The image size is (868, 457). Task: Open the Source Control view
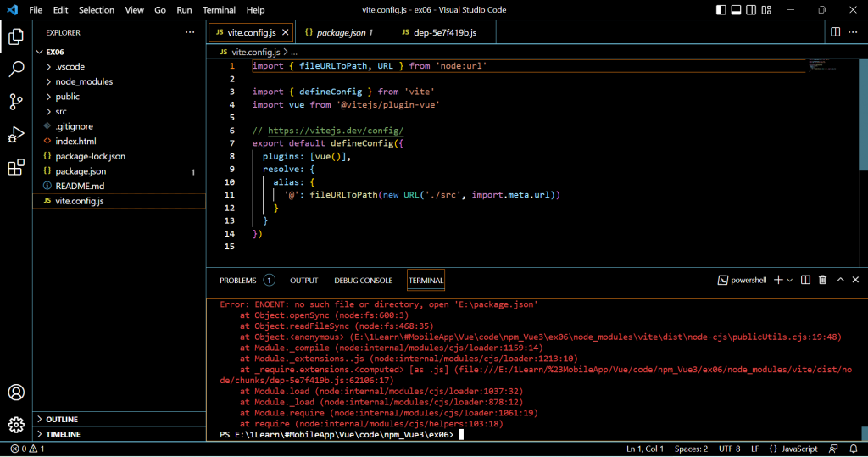click(x=16, y=102)
